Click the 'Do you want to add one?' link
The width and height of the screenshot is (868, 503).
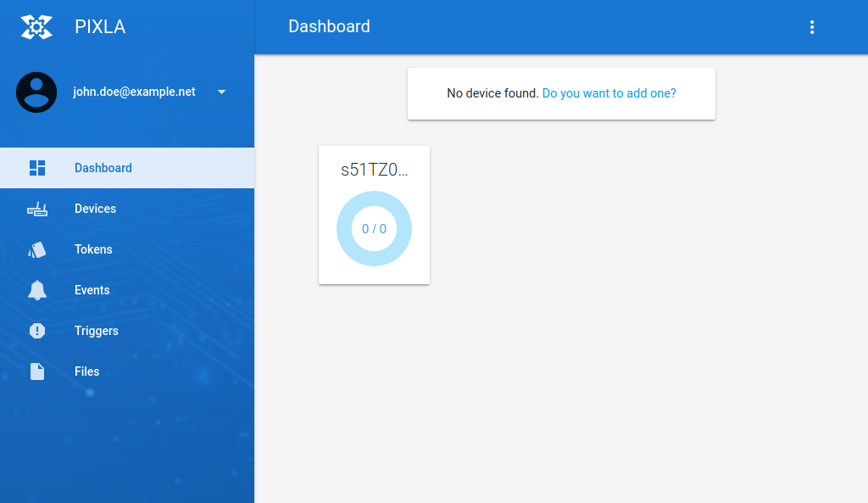click(x=609, y=93)
